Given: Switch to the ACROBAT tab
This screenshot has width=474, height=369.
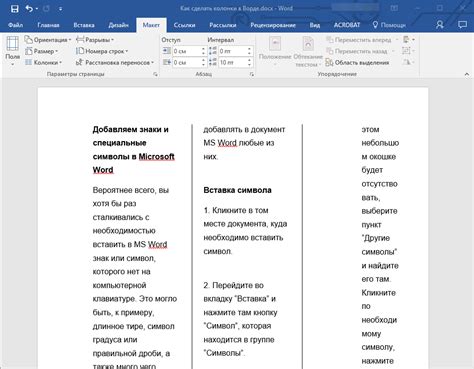Looking at the screenshot, I should 347,25.
